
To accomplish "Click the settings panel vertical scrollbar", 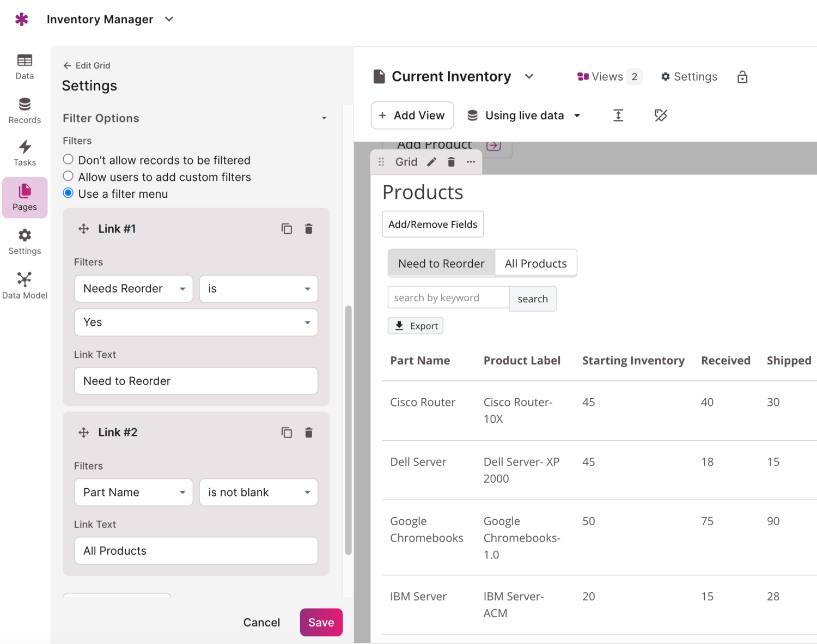I will click(348, 430).
